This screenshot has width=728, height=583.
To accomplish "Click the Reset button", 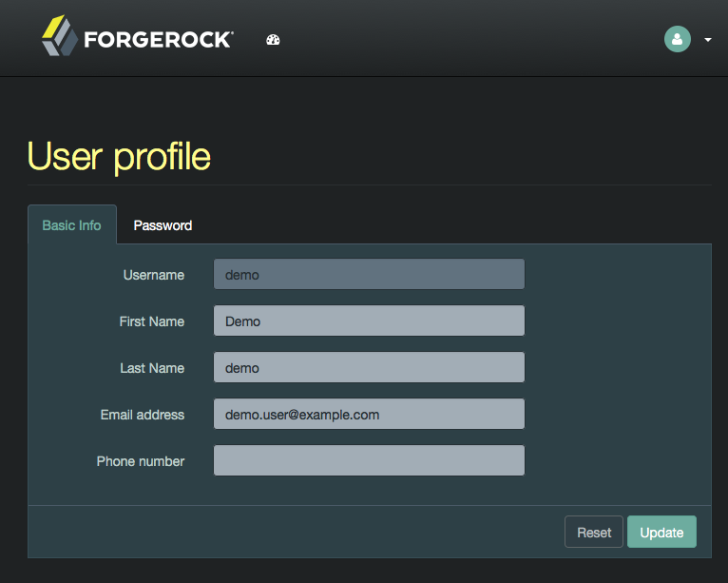I will pyautogui.click(x=594, y=532).
